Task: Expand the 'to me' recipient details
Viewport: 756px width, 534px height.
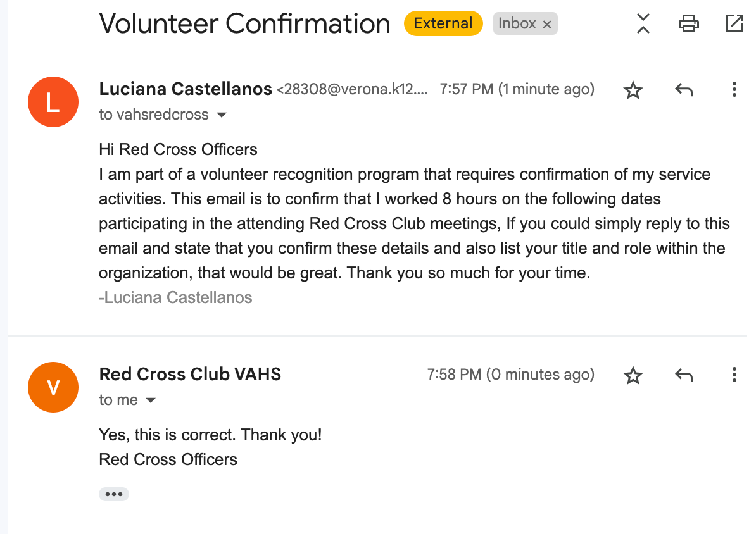Action: tap(151, 400)
